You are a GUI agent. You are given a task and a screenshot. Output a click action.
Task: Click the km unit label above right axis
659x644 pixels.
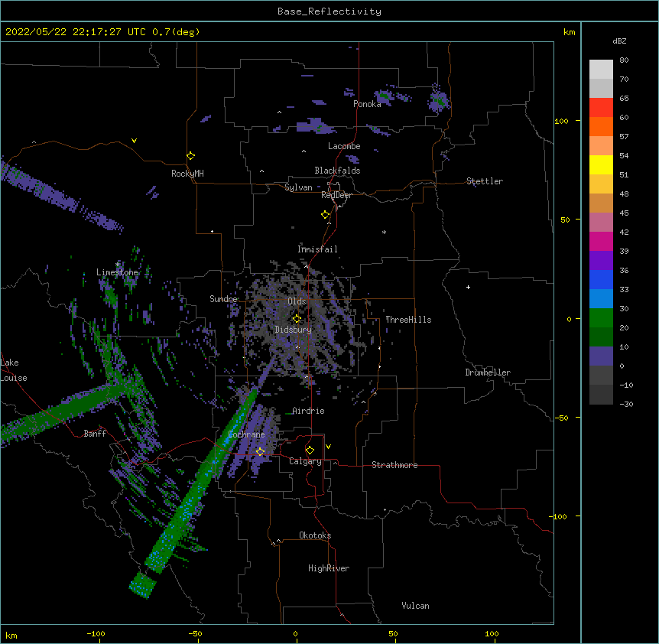point(570,32)
